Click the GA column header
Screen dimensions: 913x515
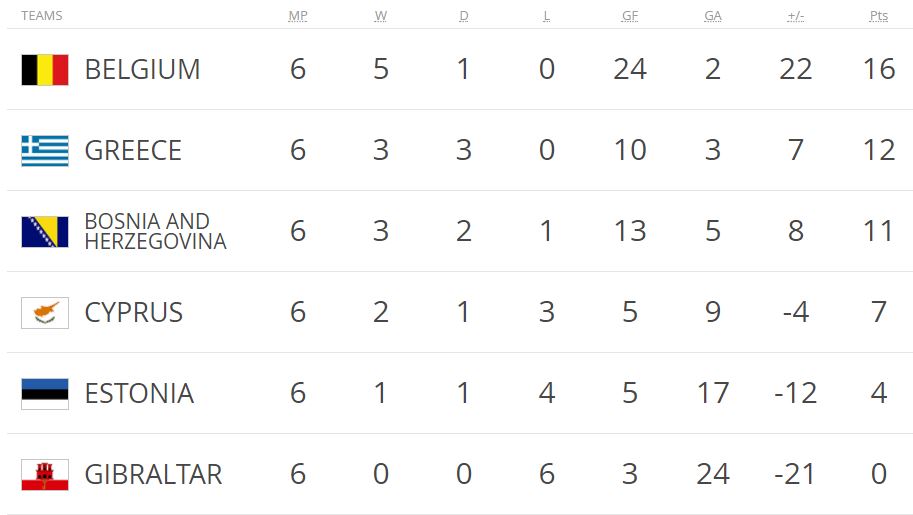[x=713, y=16]
